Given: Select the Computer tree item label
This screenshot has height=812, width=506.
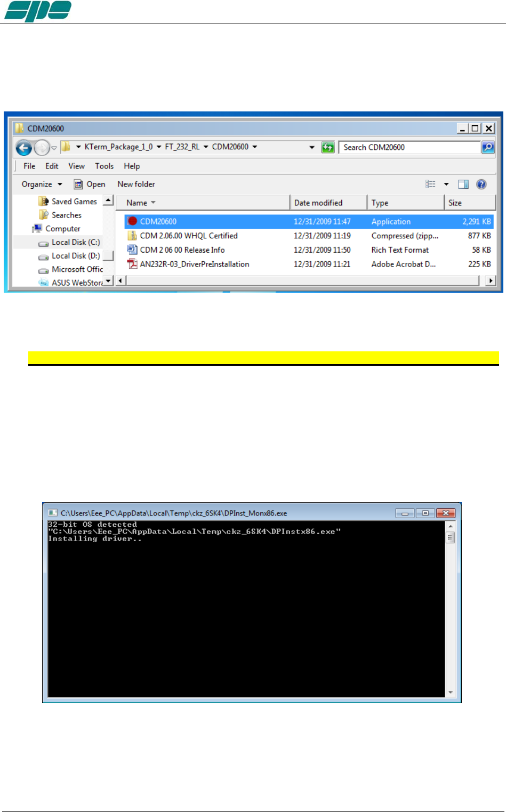Looking at the screenshot, I should (x=63, y=228).
